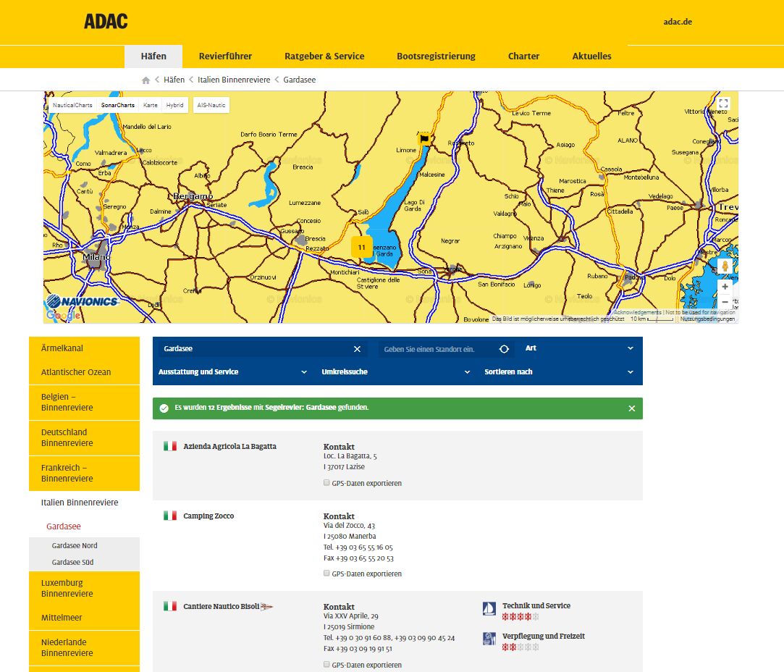Toggle fullscreen map view
The image size is (784, 672).
(723, 104)
